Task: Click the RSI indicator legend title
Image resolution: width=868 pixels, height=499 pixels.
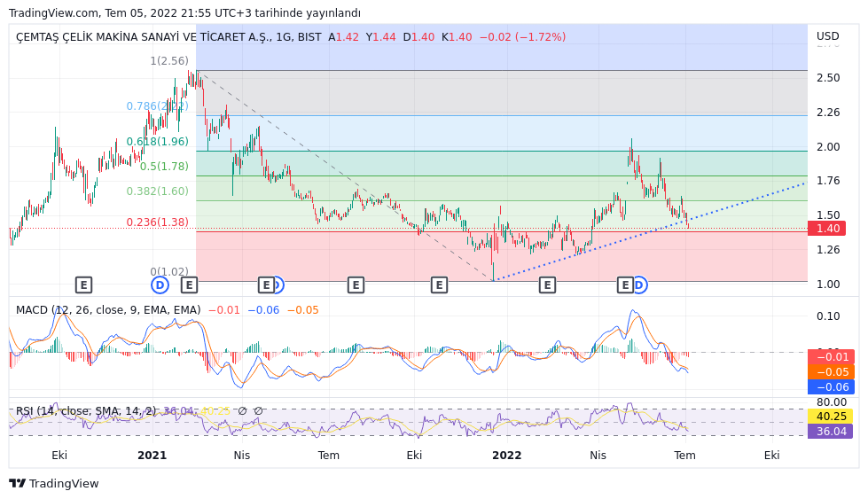Action: coord(86,411)
